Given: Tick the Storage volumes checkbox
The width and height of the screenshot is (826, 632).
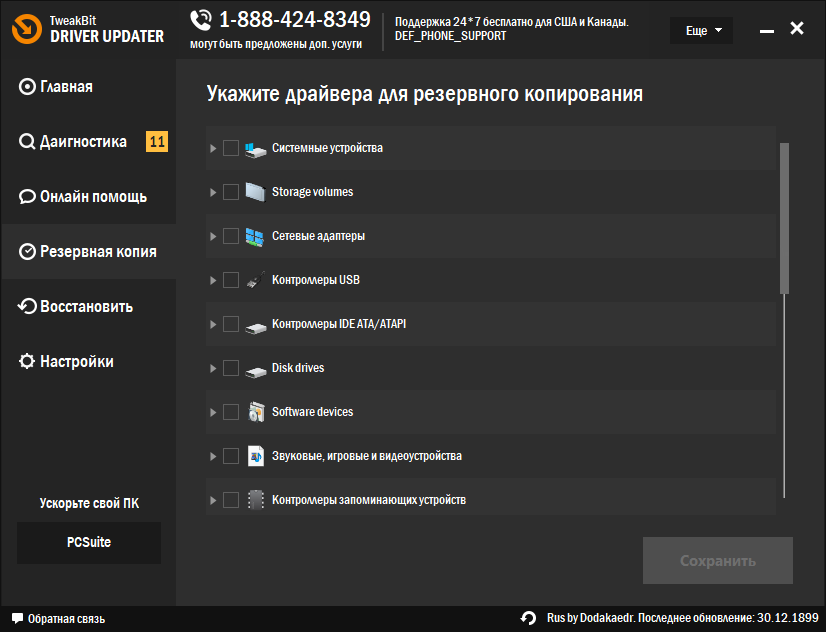Looking at the screenshot, I should (x=231, y=192).
